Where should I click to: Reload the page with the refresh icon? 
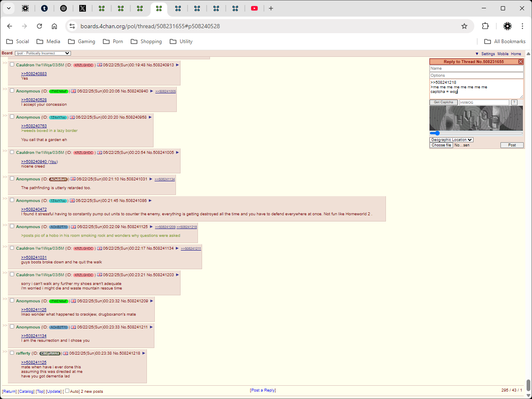pos(39,26)
